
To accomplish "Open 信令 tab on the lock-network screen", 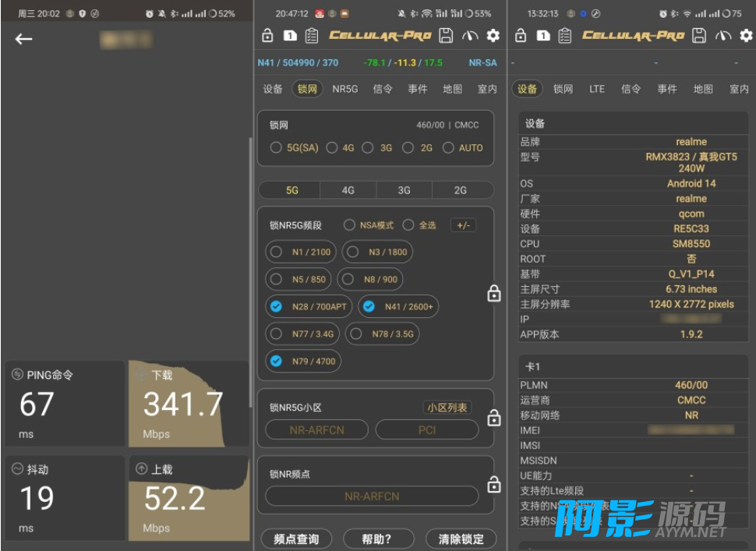I will pos(383,89).
